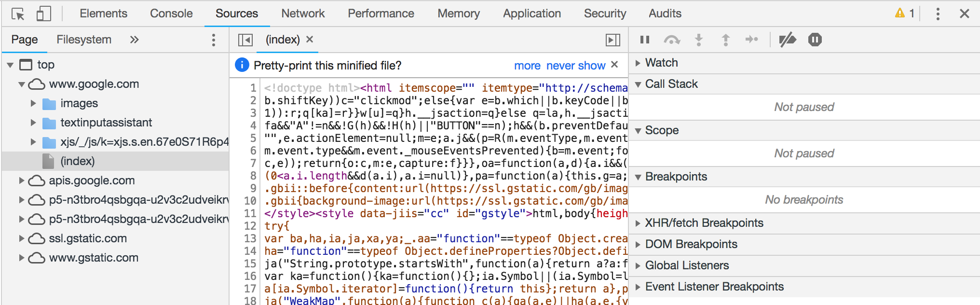Click the pretty-print info icon
Viewport: 980px width, 305px height.
click(x=242, y=65)
